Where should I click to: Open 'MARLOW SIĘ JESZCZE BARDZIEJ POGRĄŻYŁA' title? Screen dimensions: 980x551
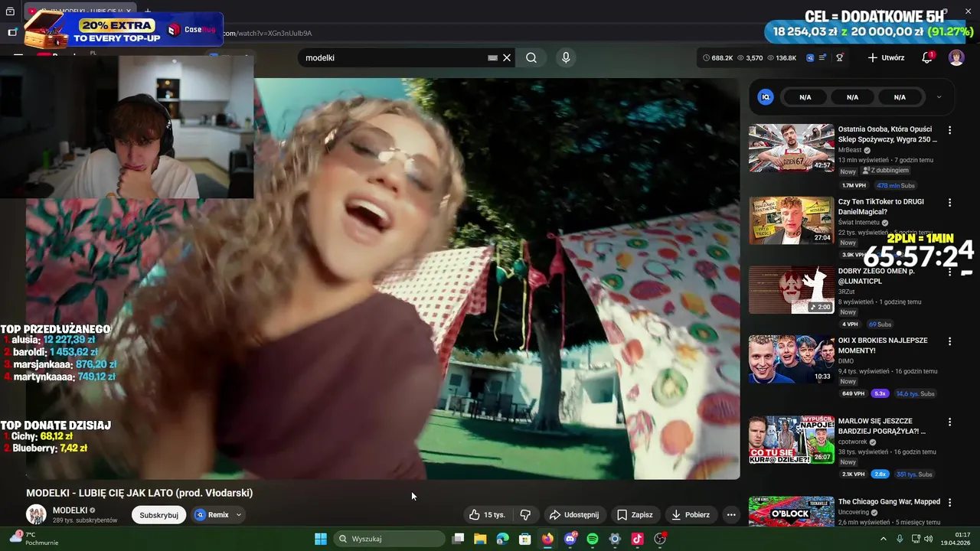pos(882,426)
